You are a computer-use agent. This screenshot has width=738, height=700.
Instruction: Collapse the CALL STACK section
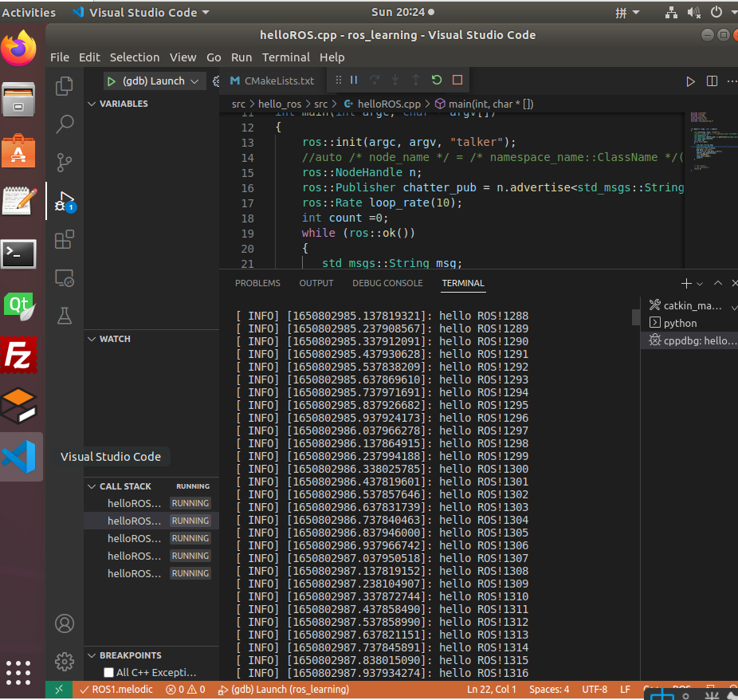(x=93, y=486)
